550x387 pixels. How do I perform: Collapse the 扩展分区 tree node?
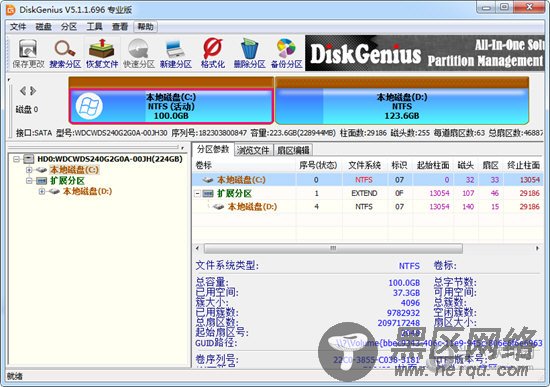coord(29,181)
